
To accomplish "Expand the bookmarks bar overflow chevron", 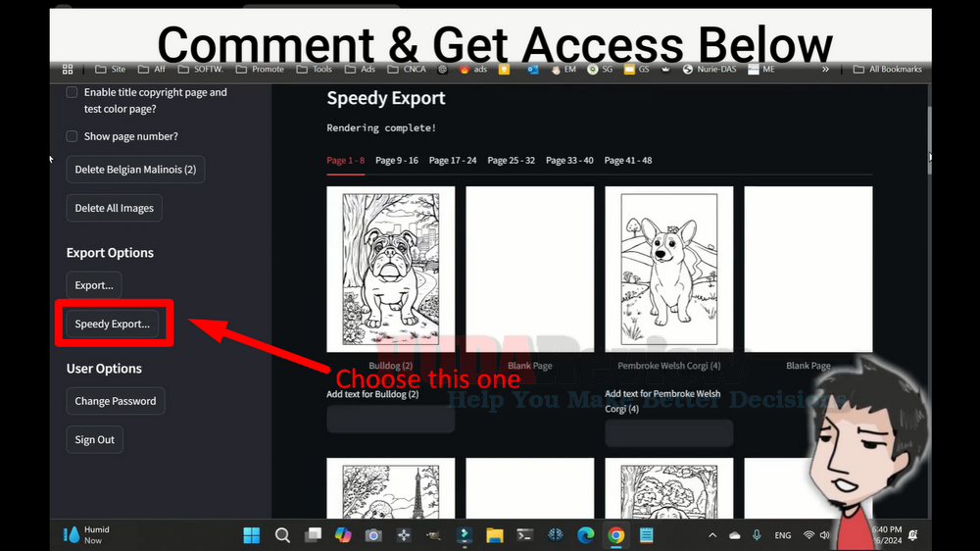I will [x=825, y=70].
